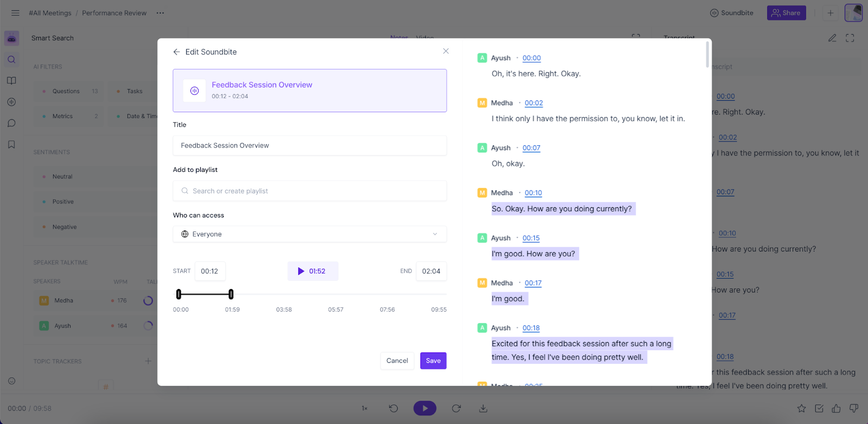Click the smiley feedback icon in sidebar
Image resolution: width=868 pixels, height=424 pixels.
pyautogui.click(x=11, y=381)
